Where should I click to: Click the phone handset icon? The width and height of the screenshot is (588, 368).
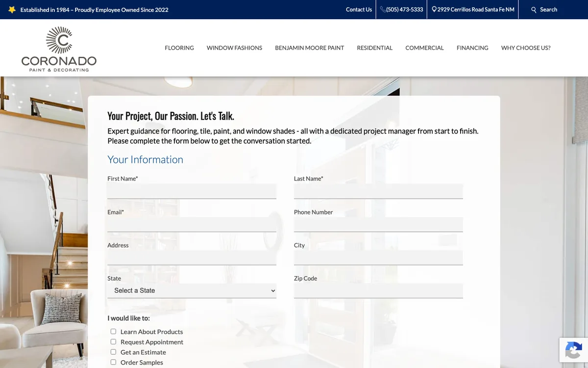pos(383,9)
